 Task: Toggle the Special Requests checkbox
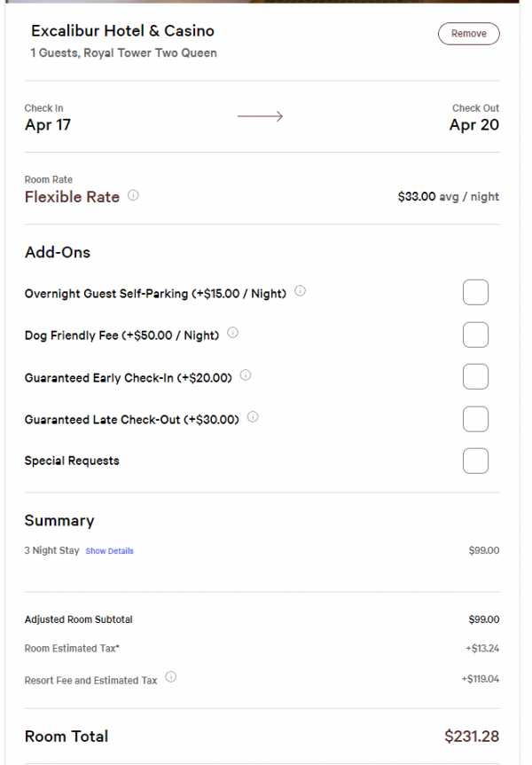click(475, 461)
